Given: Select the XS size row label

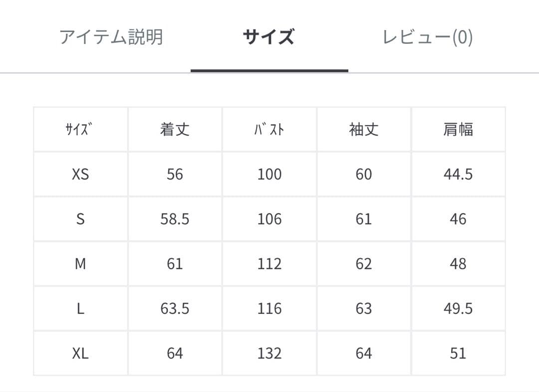Looking at the screenshot, I should coord(80,174).
